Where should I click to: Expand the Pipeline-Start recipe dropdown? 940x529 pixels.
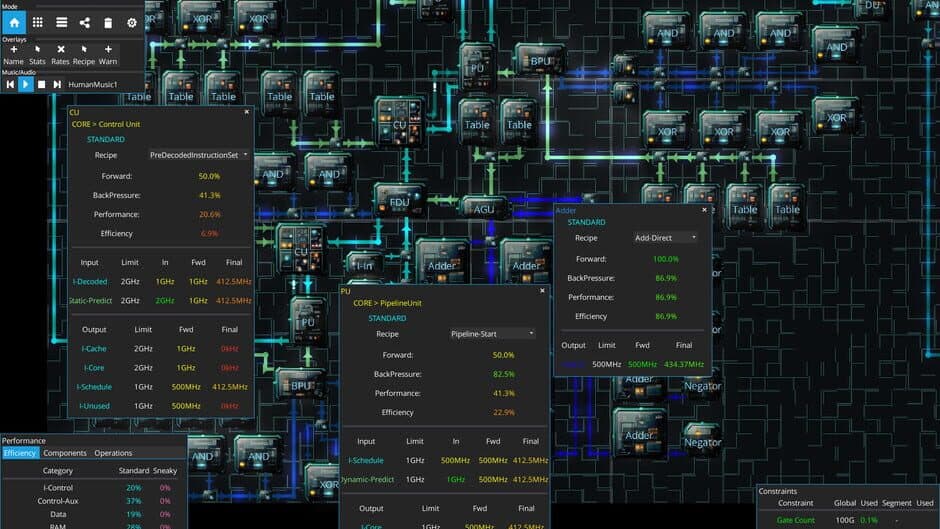492,333
